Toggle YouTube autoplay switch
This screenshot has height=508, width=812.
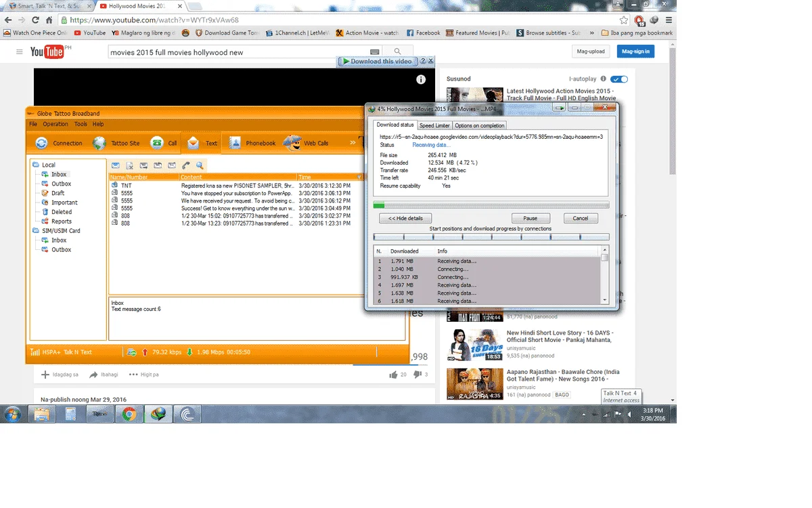618,79
